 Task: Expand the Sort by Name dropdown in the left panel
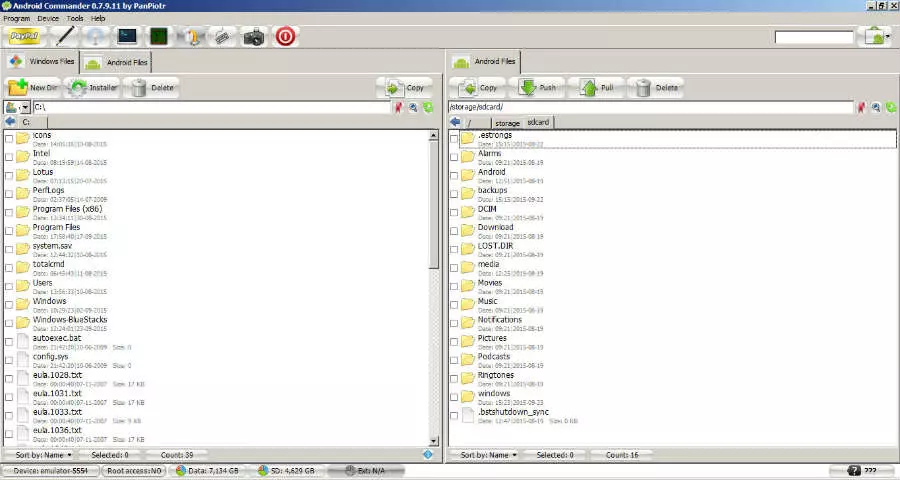coord(43,455)
